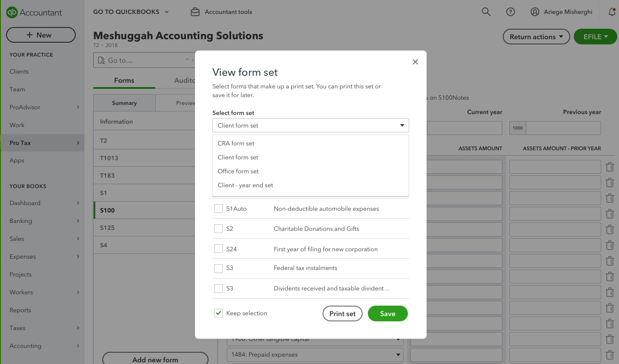This screenshot has height=364, width=619.
Task: Expand the Taxes sidebar item
Action: pyautogui.click(x=42, y=328)
